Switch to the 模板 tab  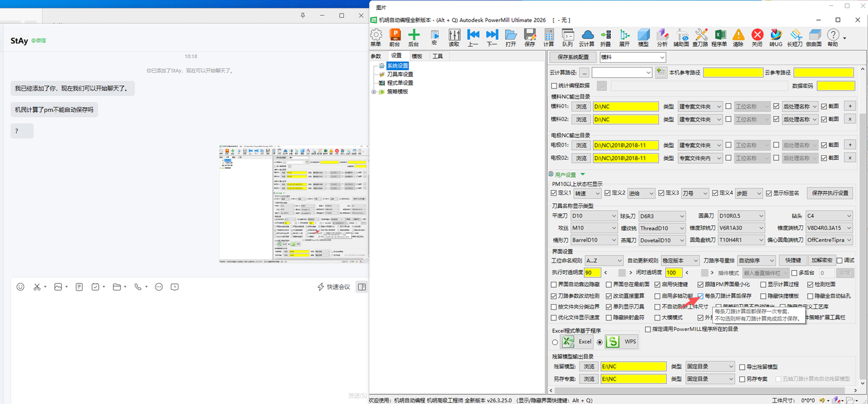[x=417, y=56]
